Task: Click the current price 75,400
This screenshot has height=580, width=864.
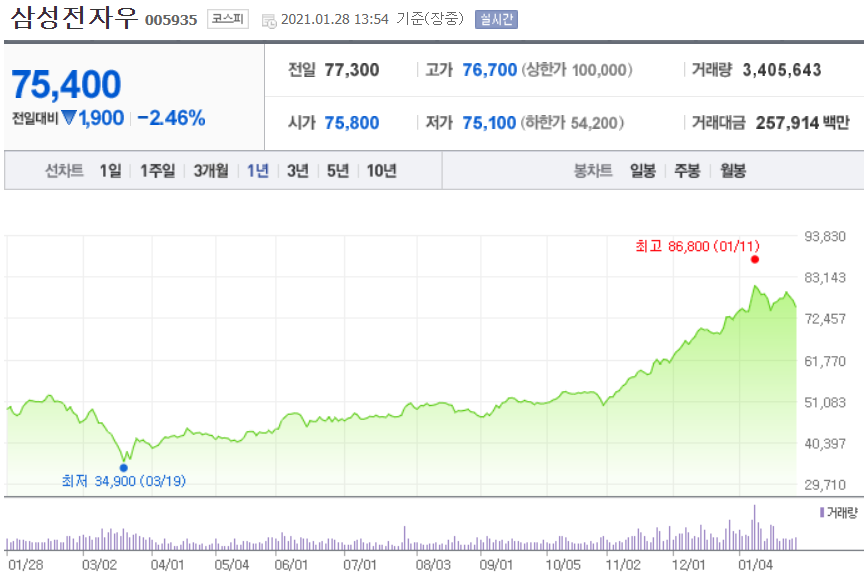Action: tap(66, 84)
